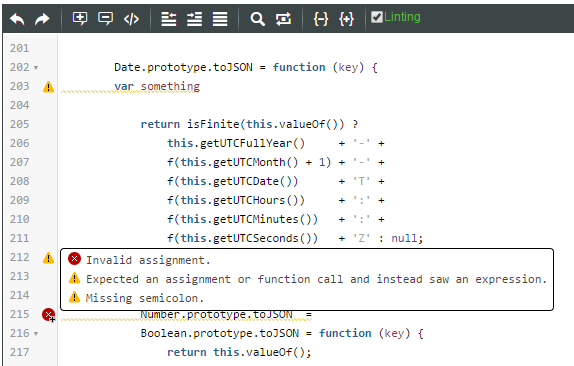This screenshot has width=574, height=366.
Task: Click line number 209
Action: pos(19,200)
